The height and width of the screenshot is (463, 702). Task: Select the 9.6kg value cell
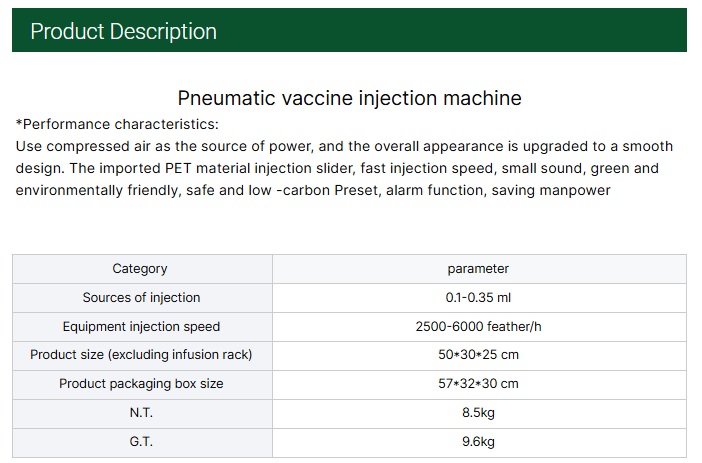(x=478, y=442)
